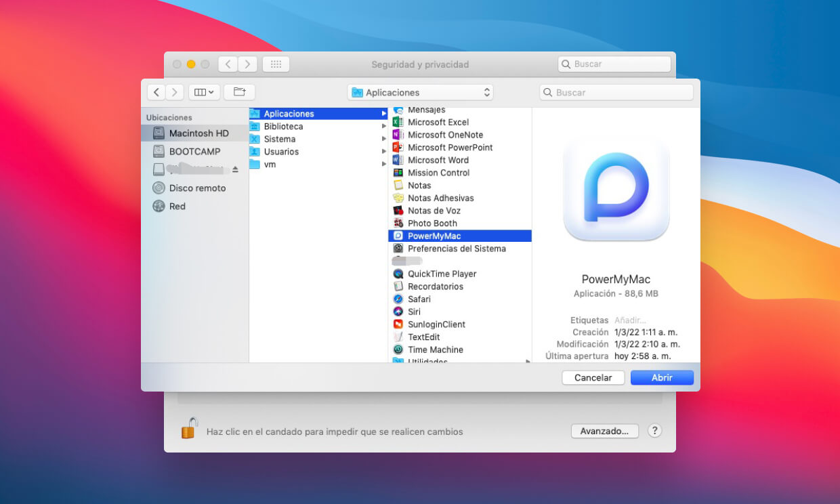The width and height of the screenshot is (840, 504).
Task: Select Macintosh HD in sidebar
Action: pyautogui.click(x=194, y=133)
